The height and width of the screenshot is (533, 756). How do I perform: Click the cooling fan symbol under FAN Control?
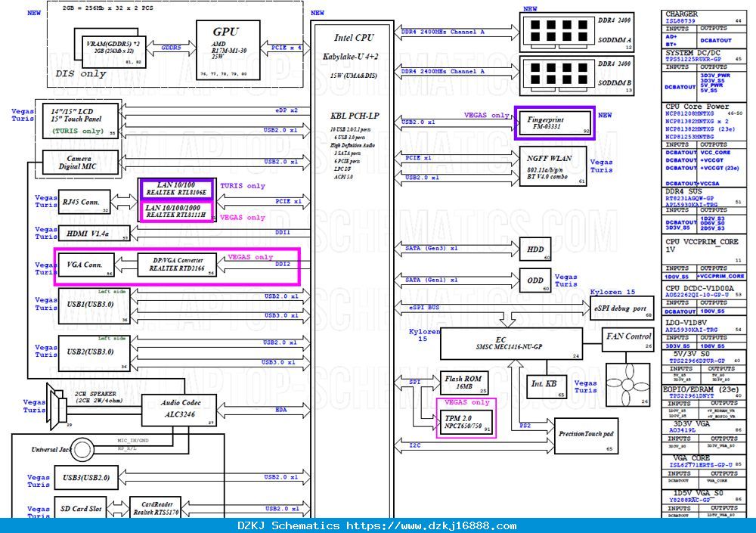click(627, 384)
